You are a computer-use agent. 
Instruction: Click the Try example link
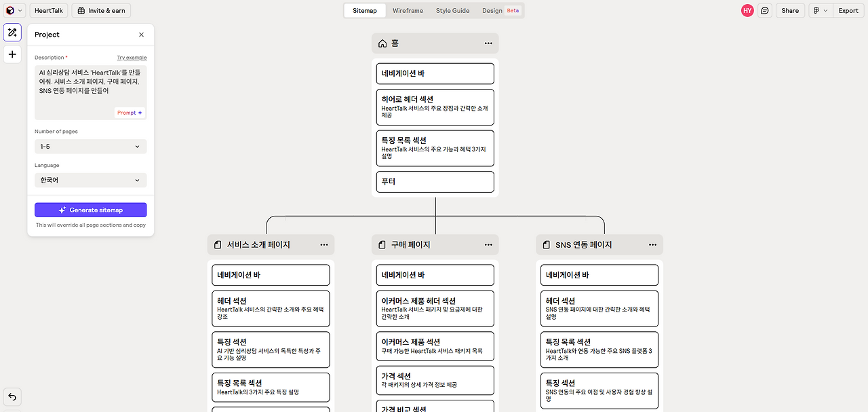point(132,58)
